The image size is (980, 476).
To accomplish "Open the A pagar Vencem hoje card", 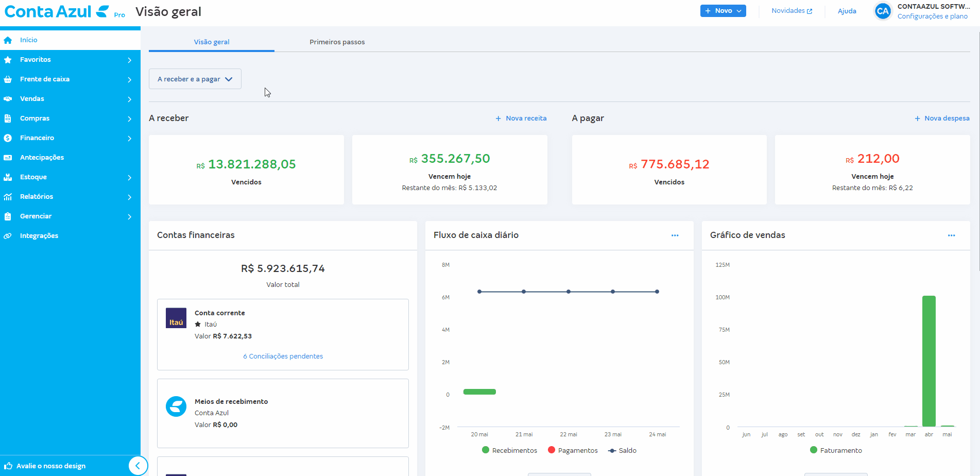I will pos(872,170).
